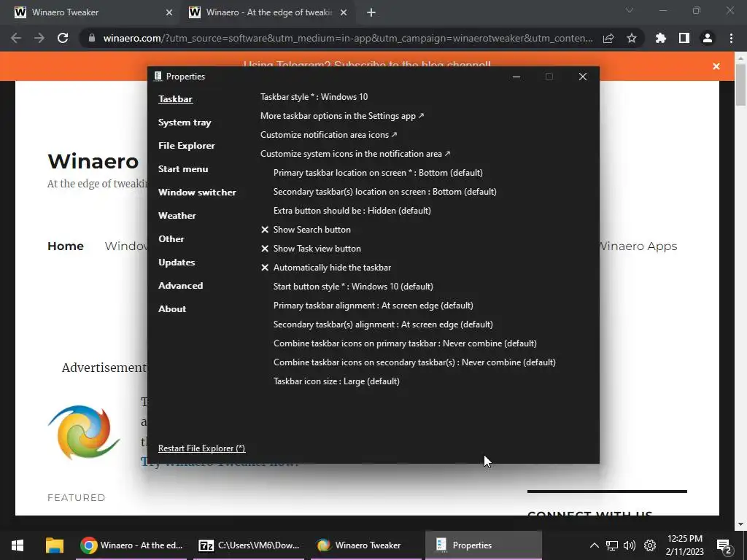Screen dimensions: 747x560
Task: Change Combine taskbar icons on secondary taskbar(s)
Action: point(414,362)
